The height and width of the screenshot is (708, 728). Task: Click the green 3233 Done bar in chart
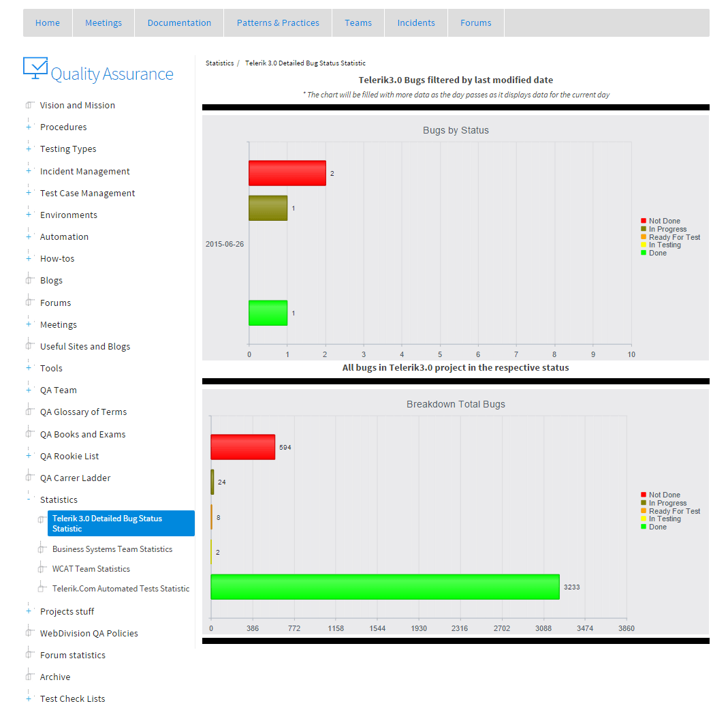point(385,587)
